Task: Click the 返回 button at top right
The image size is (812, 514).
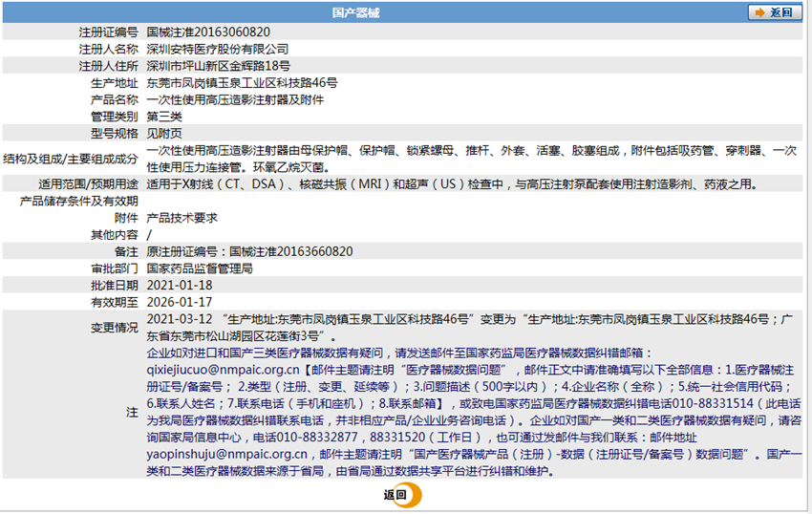Action: [x=775, y=12]
